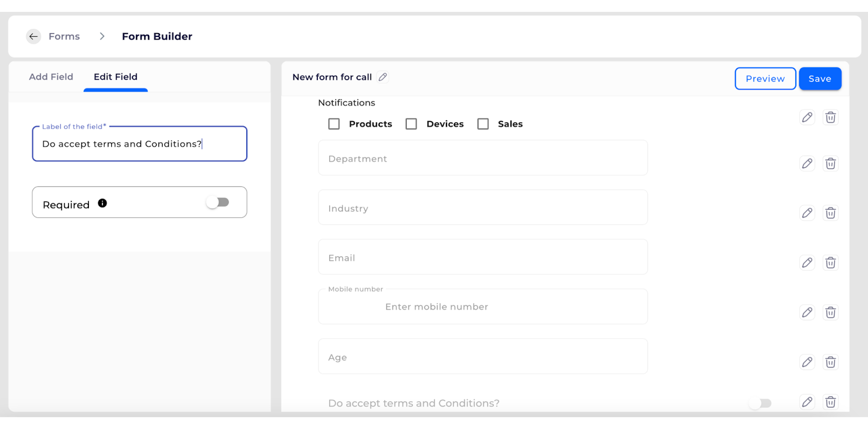Screen dimensions: 868x429
Task: Click the Sales label text
Action: point(510,124)
